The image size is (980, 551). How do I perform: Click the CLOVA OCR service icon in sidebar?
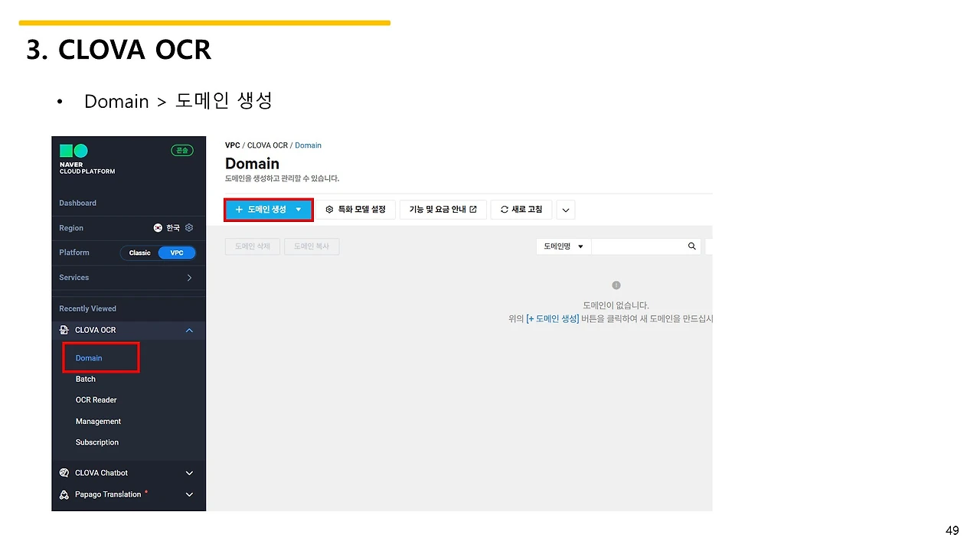pyautogui.click(x=64, y=330)
